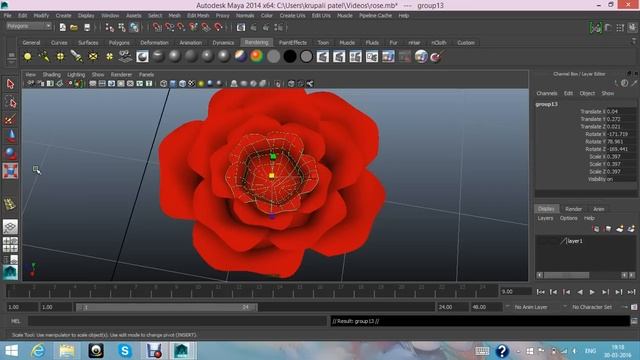Select the Translate X channel value
Image resolution: width=640 pixels, height=360 pixels.
[621, 111]
